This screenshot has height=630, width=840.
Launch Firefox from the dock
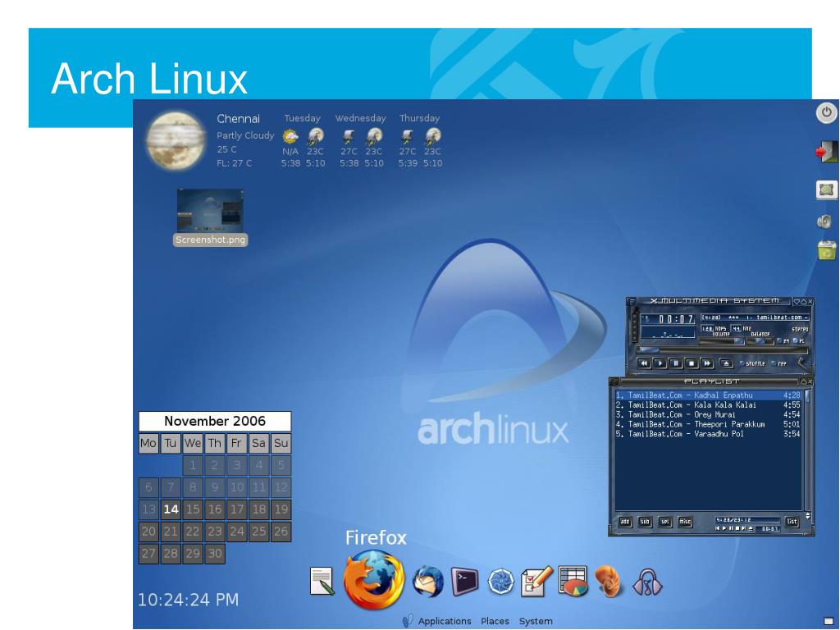tap(374, 580)
